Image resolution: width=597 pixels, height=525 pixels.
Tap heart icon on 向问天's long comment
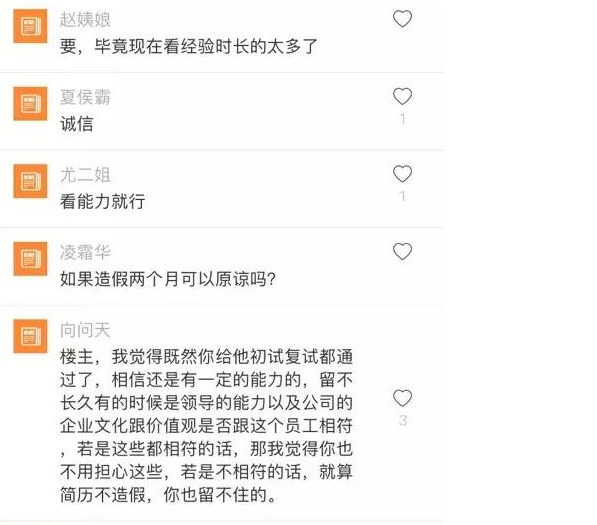[x=402, y=398]
